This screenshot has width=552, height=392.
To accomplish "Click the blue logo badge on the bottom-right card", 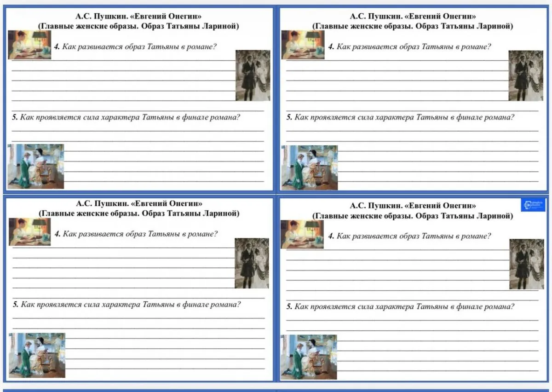I will point(533,205).
